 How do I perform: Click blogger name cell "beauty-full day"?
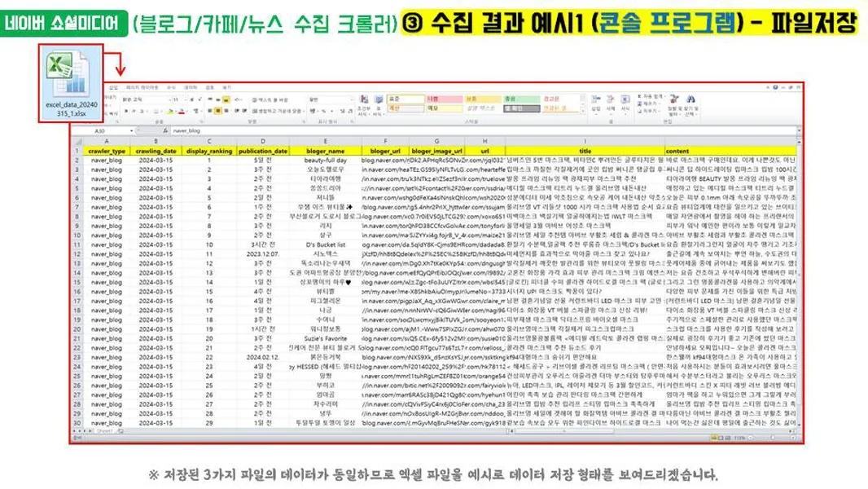pyautogui.click(x=326, y=160)
